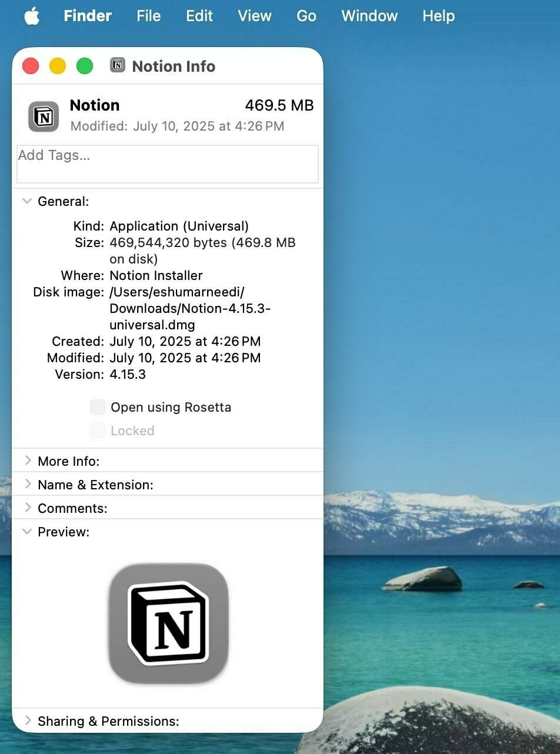
Task: Click the Notion Info window title
Action: [174, 66]
